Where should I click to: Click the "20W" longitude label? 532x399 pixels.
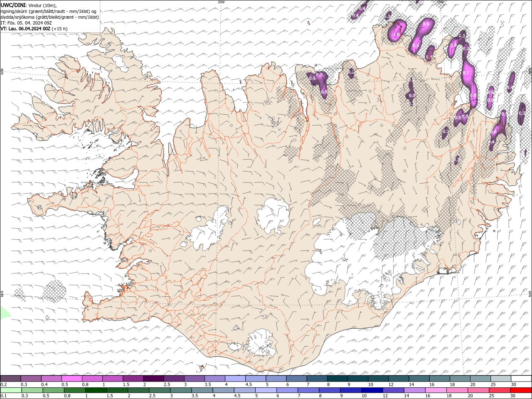(x=221, y=2)
